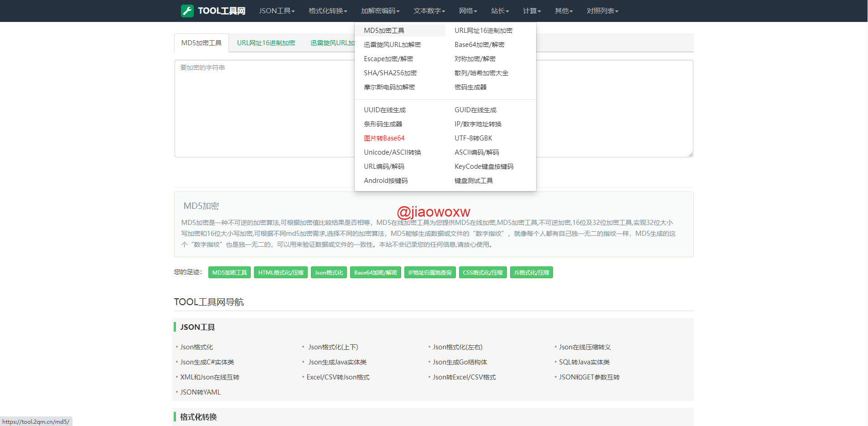Open KeyCode键盘按键码 from the menu
Screen dimensions: 868x426
[x=484, y=166]
